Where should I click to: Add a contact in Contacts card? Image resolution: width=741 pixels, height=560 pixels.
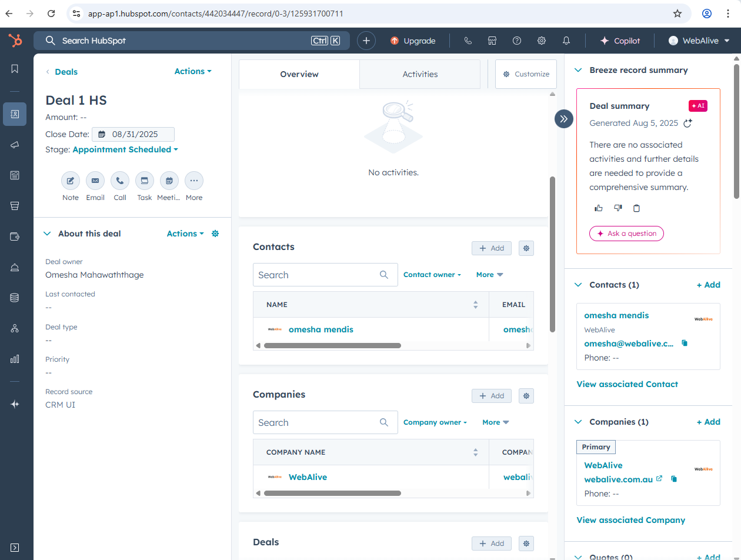[492, 248]
